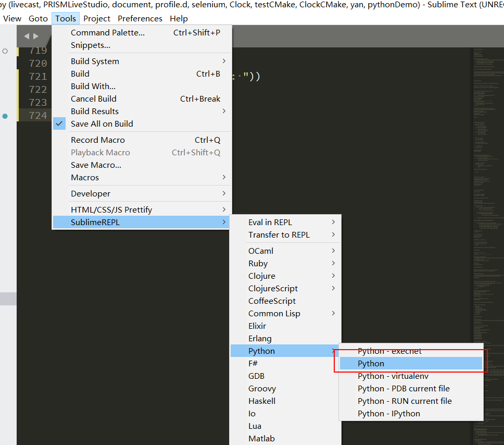The image size is (504, 445).
Task: Open Command Palette from Tools menu
Action: click(x=142, y=32)
